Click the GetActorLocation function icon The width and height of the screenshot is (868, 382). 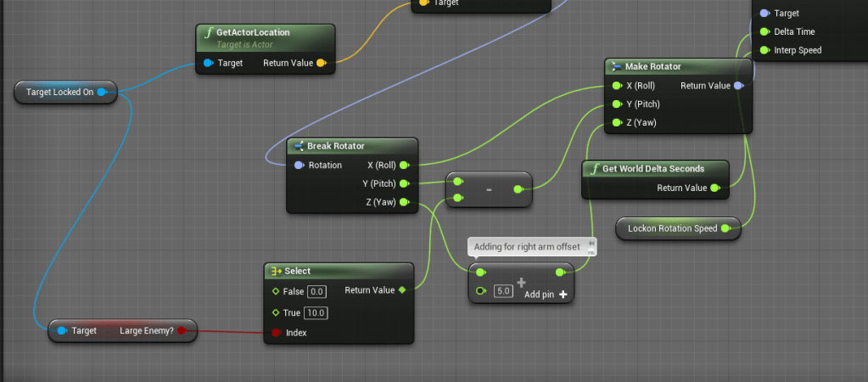coord(208,32)
